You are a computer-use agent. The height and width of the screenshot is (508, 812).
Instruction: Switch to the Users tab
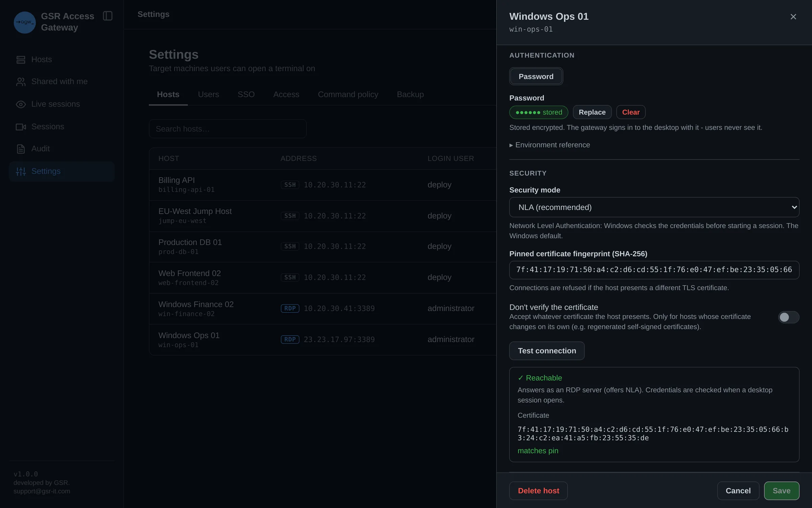pyautogui.click(x=208, y=94)
